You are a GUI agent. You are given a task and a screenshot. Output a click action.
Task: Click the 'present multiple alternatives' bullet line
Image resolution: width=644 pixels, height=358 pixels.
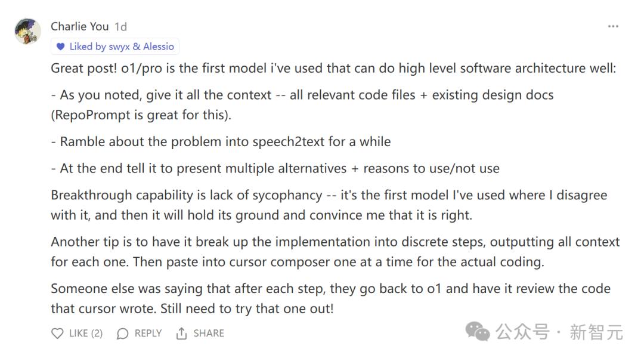(275, 168)
